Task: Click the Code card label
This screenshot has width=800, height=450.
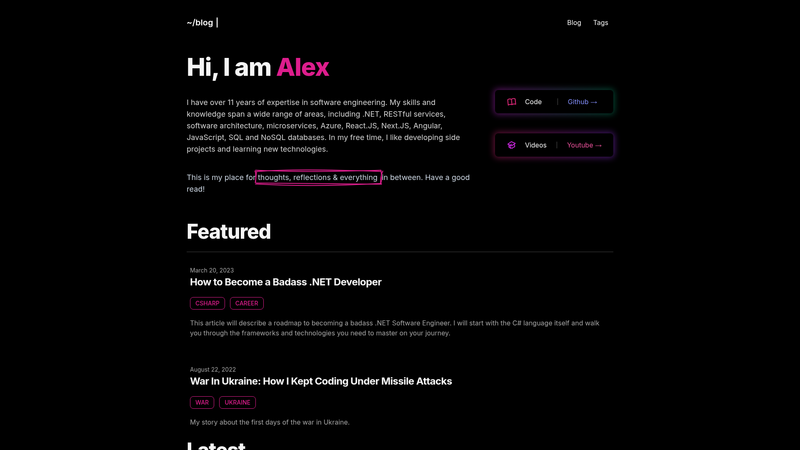Action: (x=533, y=102)
